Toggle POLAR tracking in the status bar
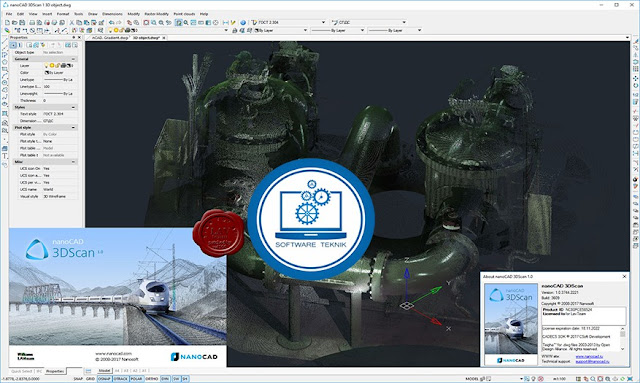The width and height of the screenshot is (640, 383). click(x=136, y=379)
